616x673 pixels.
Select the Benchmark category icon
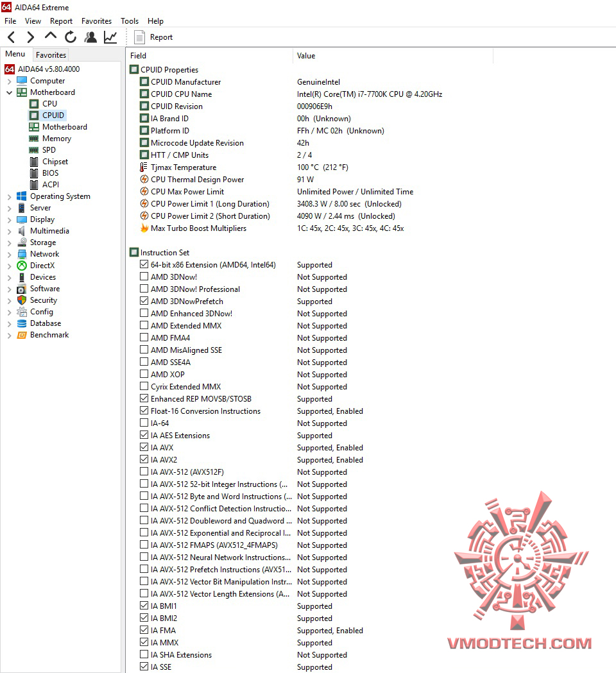pos(22,335)
